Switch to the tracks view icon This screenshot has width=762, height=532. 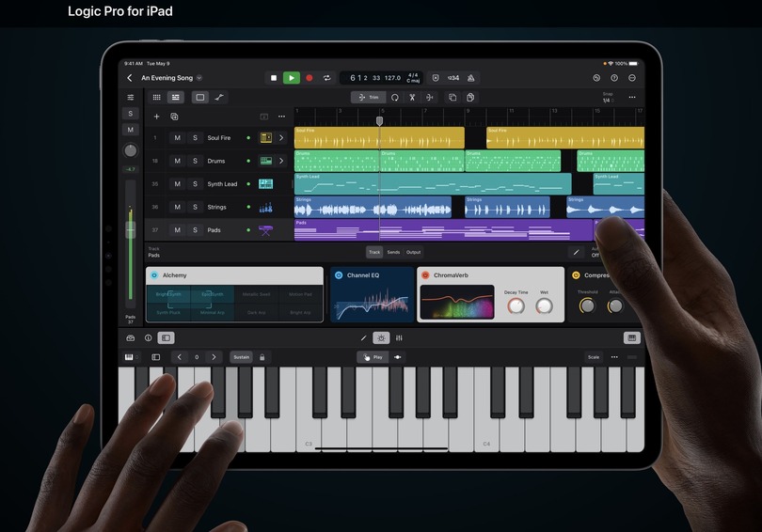click(175, 98)
